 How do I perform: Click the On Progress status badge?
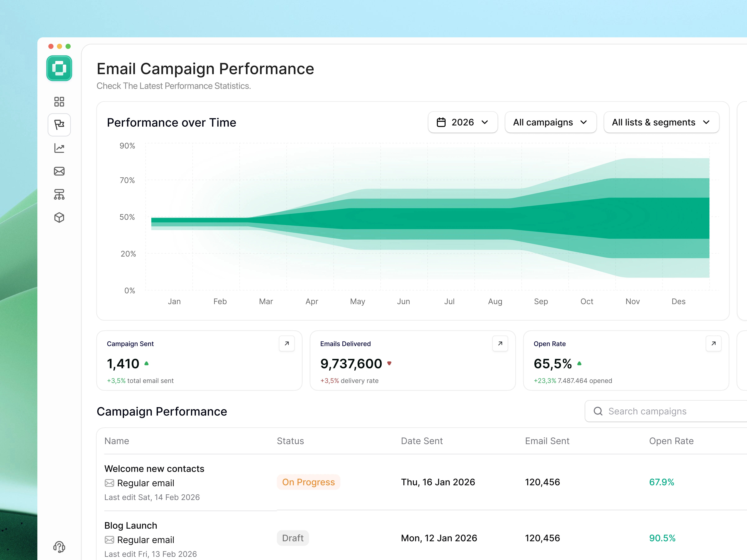click(x=308, y=482)
